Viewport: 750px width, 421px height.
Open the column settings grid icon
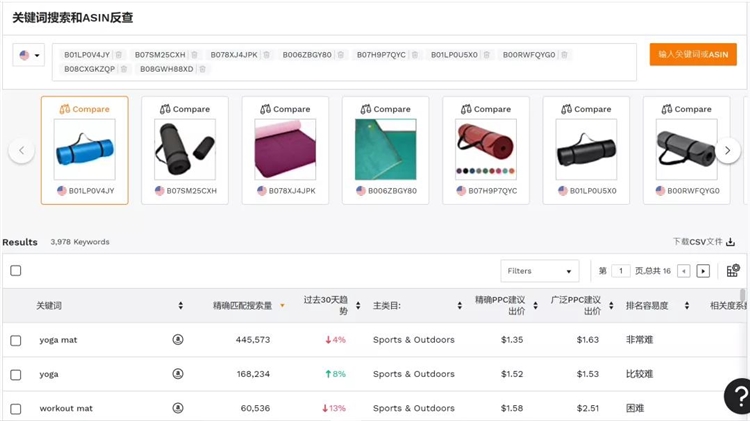tap(733, 270)
